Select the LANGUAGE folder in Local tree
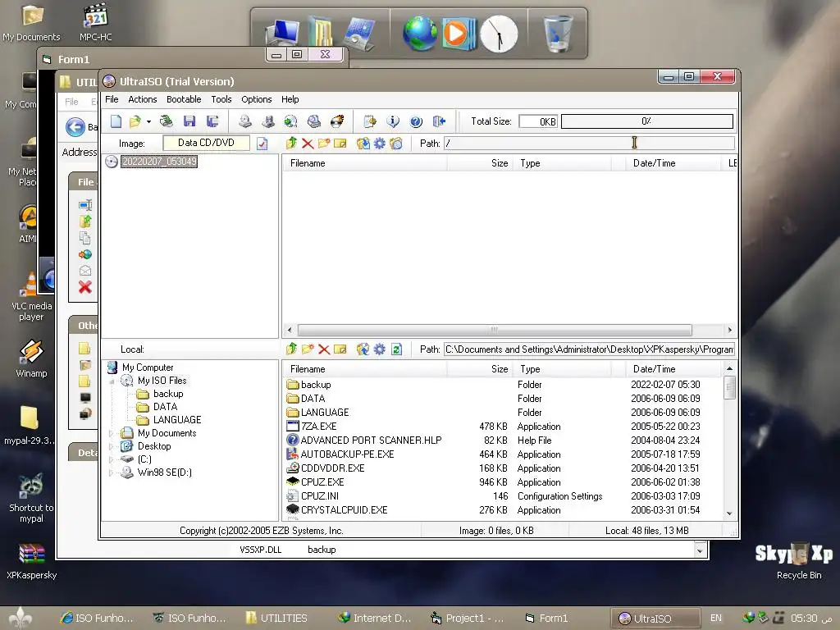 pyautogui.click(x=177, y=420)
